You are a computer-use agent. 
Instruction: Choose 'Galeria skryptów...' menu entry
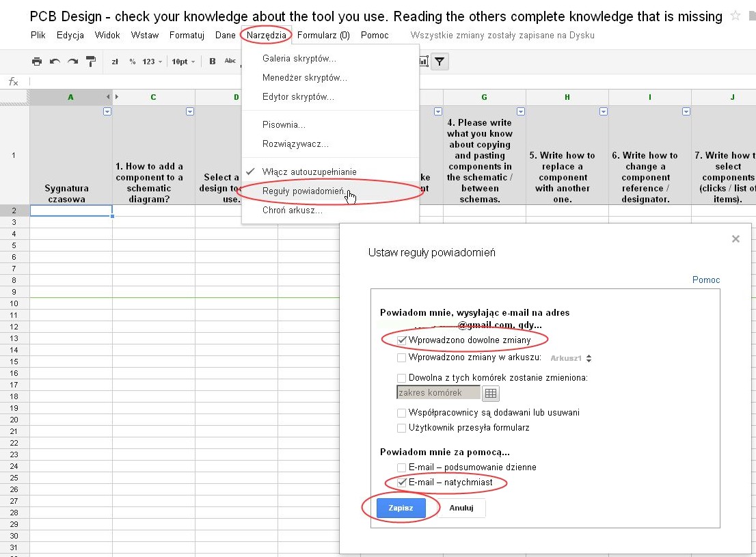coord(330,58)
